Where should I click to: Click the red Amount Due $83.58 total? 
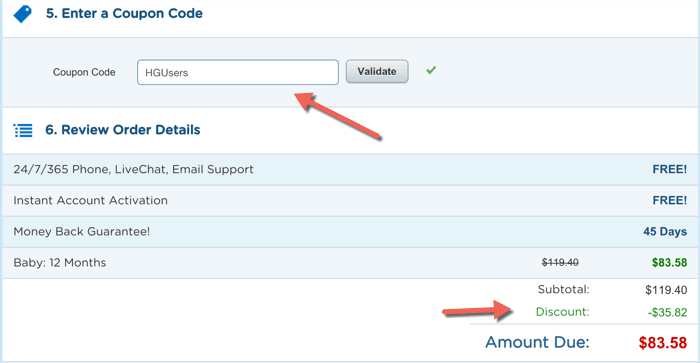click(x=662, y=343)
